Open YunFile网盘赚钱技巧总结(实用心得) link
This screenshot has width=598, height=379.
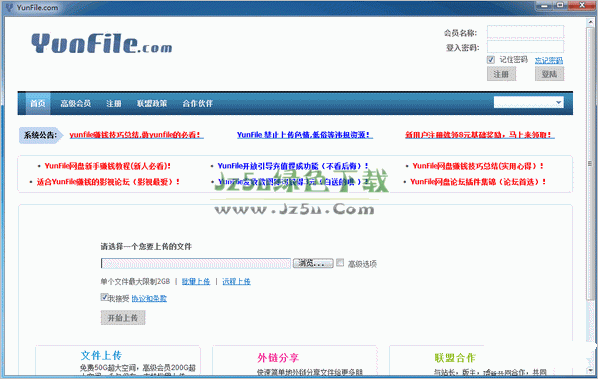tap(478, 166)
